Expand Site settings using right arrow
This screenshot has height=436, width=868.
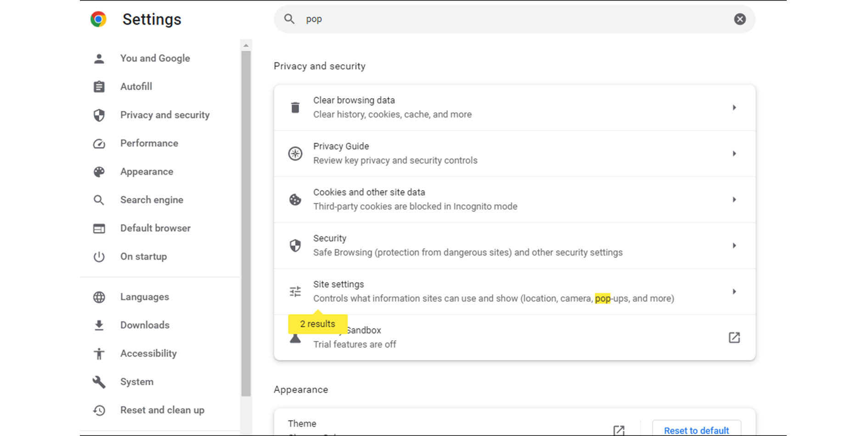[734, 291]
